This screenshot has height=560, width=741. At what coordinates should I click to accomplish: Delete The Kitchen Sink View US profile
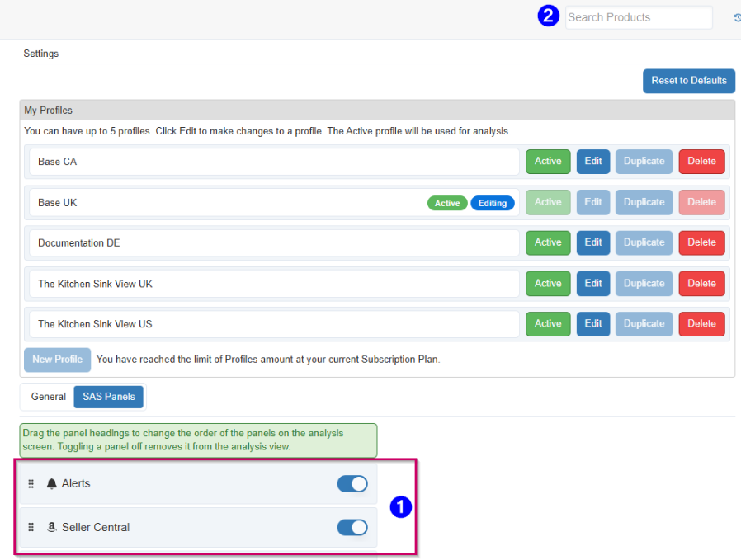pos(701,323)
